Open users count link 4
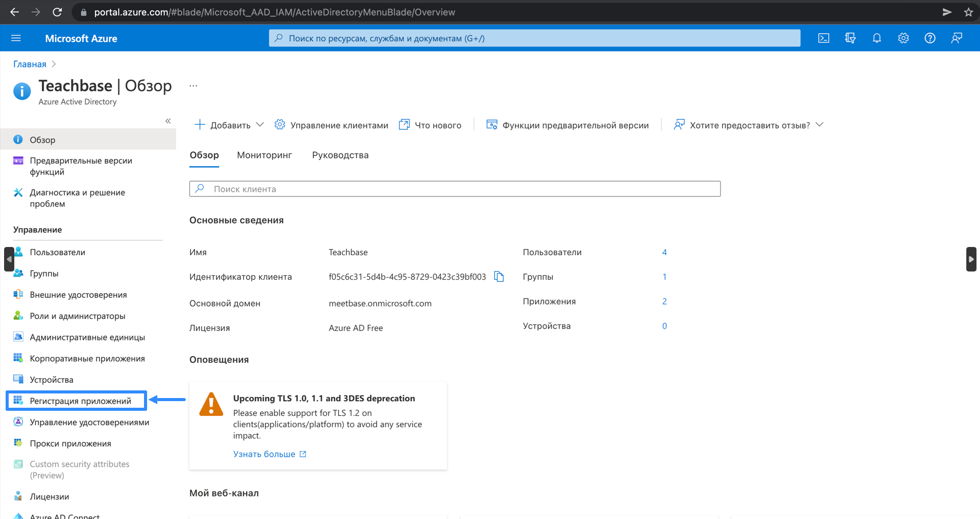The width and height of the screenshot is (980, 519). pos(664,252)
